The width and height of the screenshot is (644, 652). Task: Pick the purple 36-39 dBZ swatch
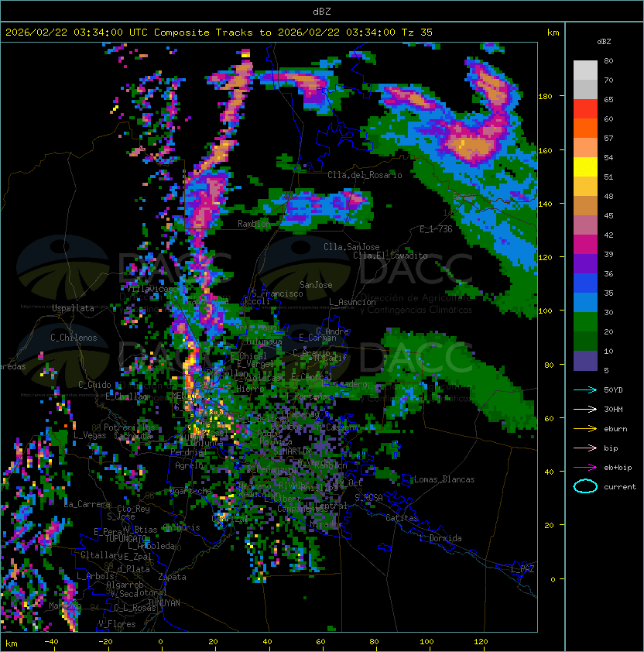pyautogui.click(x=585, y=263)
